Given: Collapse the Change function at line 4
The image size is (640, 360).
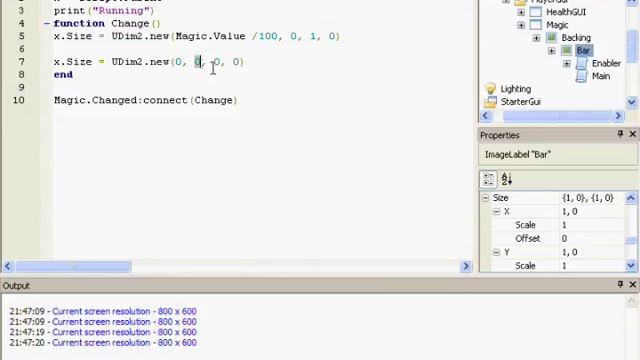Looking at the screenshot, I should [x=47, y=24].
